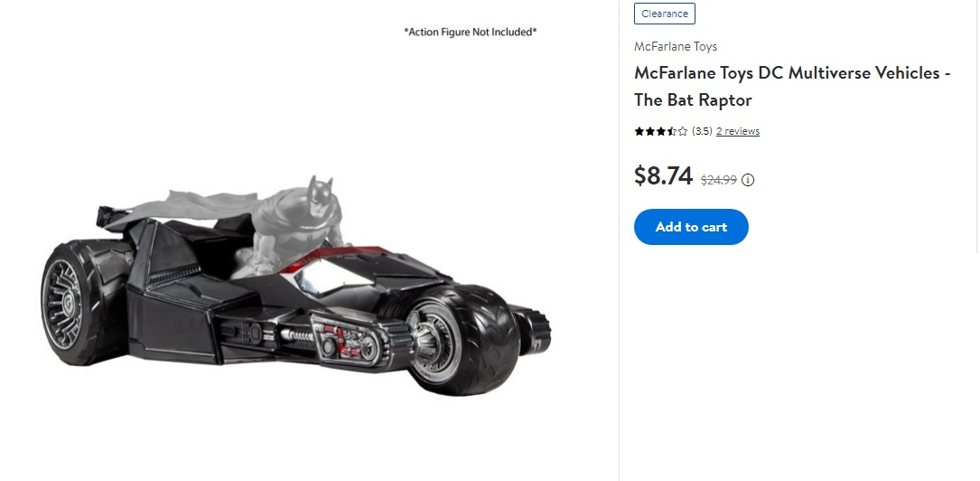This screenshot has width=980, height=481.
Task: Click the Action Figure Not Included caption
Action: tap(470, 32)
